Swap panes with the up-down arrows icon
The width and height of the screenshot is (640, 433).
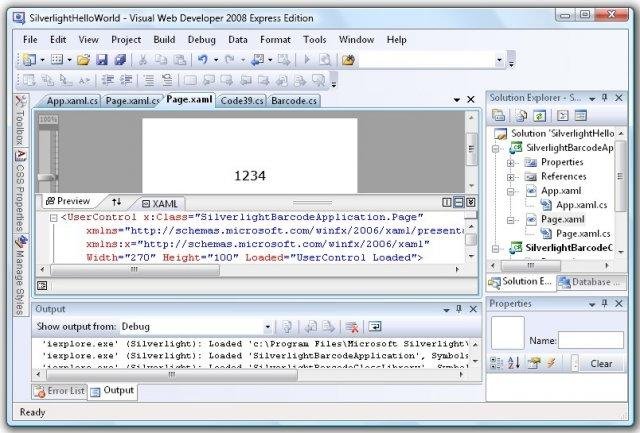(x=117, y=202)
